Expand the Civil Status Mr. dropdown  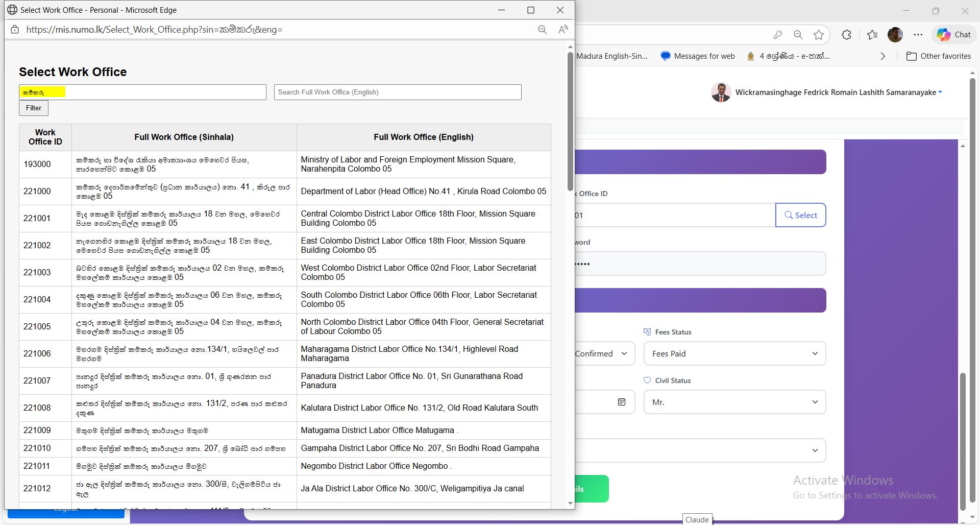click(734, 402)
